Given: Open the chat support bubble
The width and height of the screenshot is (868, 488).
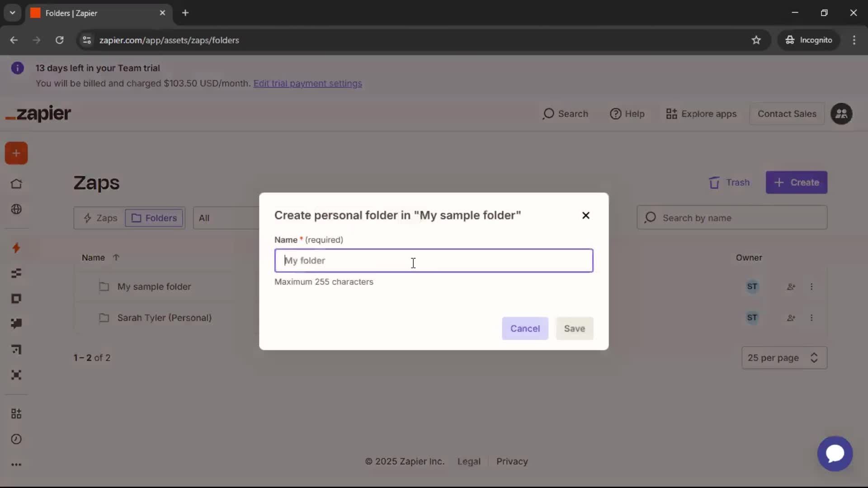Looking at the screenshot, I should click(x=835, y=453).
